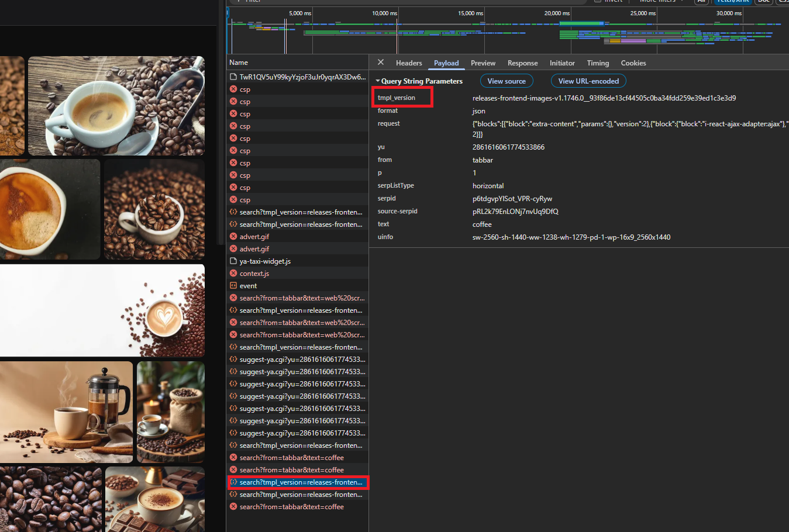This screenshot has width=789, height=532.
Task: Click the source-serpid parameter name
Action: click(x=398, y=211)
